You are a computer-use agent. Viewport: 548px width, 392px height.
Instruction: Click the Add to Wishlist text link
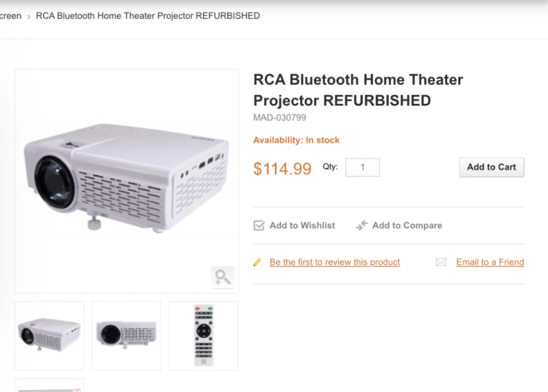[302, 226]
